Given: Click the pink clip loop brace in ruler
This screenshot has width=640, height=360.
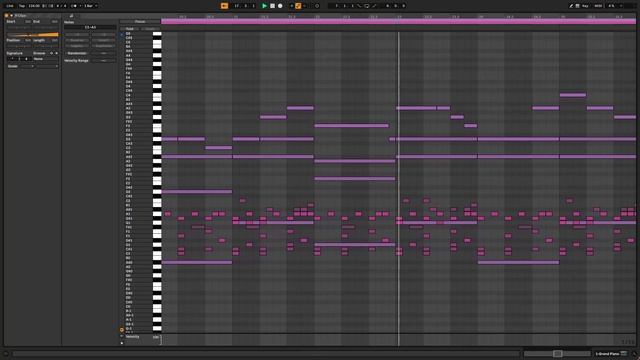Looking at the screenshot, I should [x=398, y=22].
